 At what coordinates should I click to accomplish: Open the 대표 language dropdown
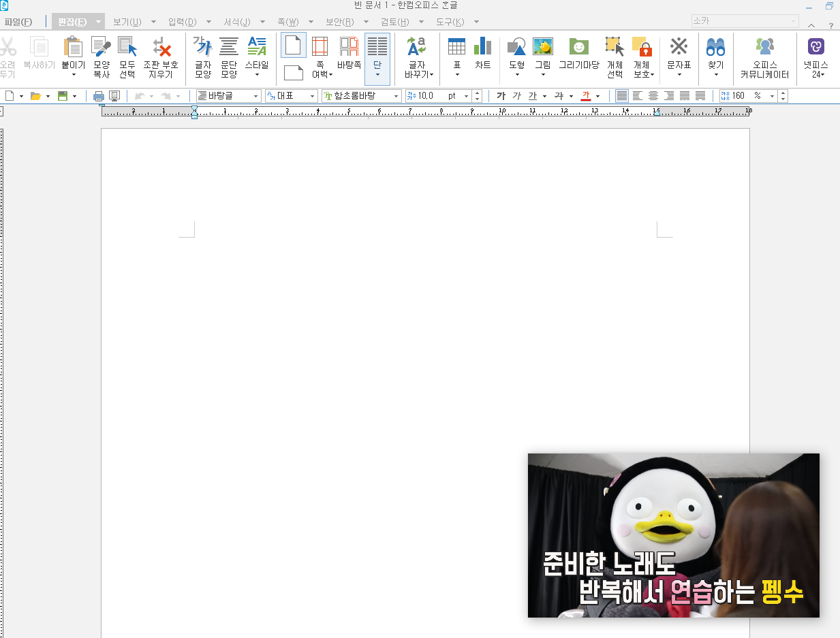pyautogui.click(x=313, y=96)
